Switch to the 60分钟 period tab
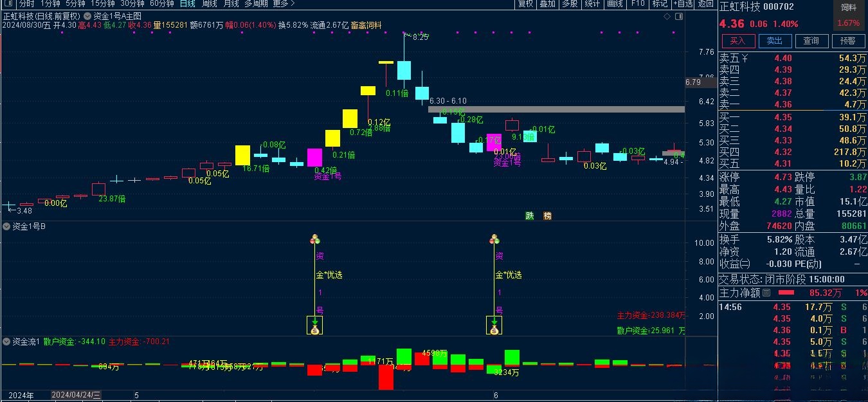Viewport: 868px width, 402px height. coord(161,4)
